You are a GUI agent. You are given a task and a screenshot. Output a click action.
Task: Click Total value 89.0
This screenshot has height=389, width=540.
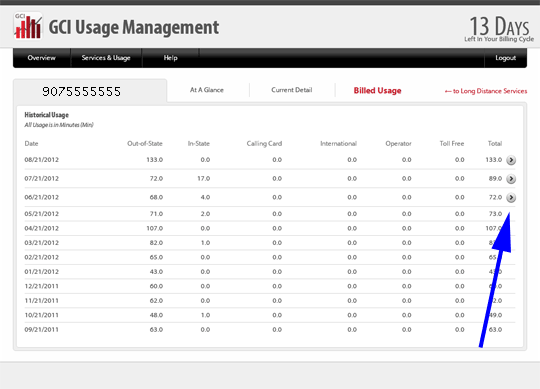(495, 179)
